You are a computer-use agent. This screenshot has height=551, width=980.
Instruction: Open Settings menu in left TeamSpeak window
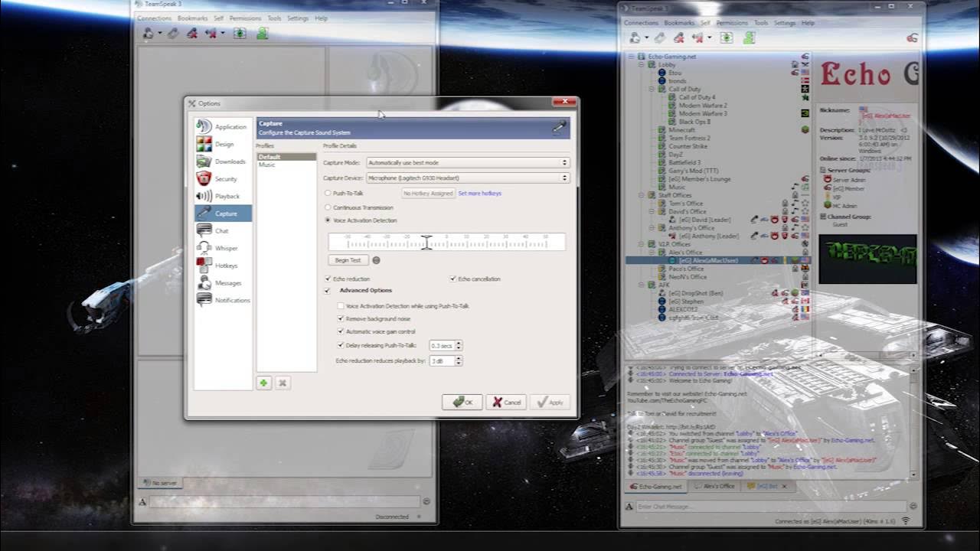tap(298, 18)
